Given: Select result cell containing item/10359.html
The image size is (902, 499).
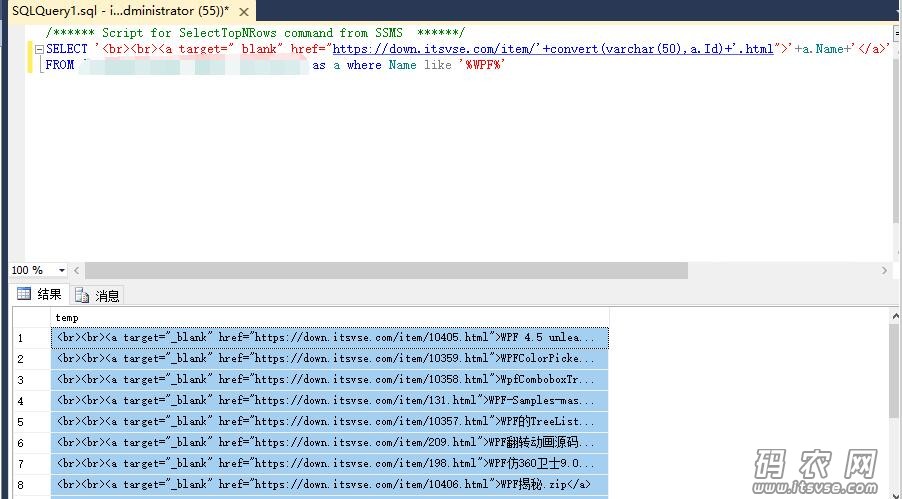Looking at the screenshot, I should click(x=330, y=359).
